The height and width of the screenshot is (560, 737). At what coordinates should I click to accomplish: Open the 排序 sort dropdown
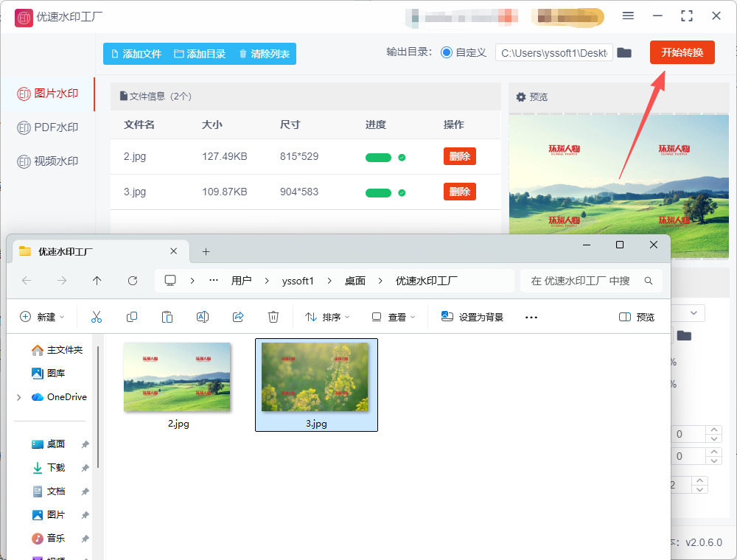pyautogui.click(x=328, y=317)
